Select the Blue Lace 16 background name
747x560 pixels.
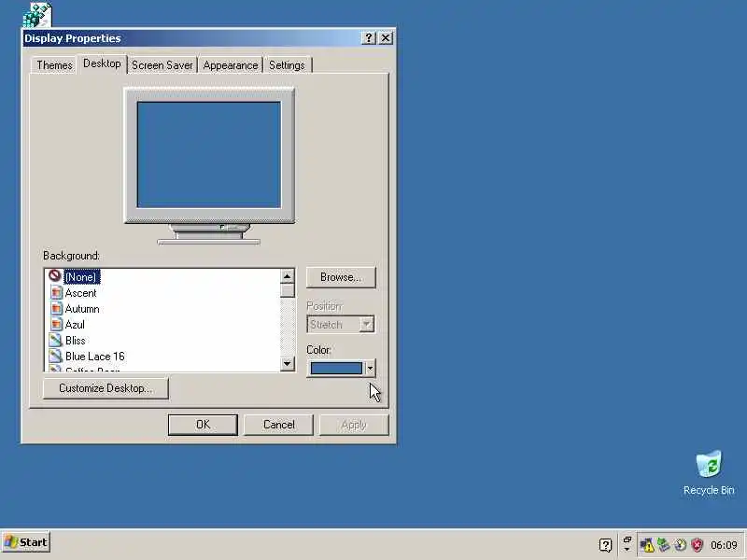[95, 357]
